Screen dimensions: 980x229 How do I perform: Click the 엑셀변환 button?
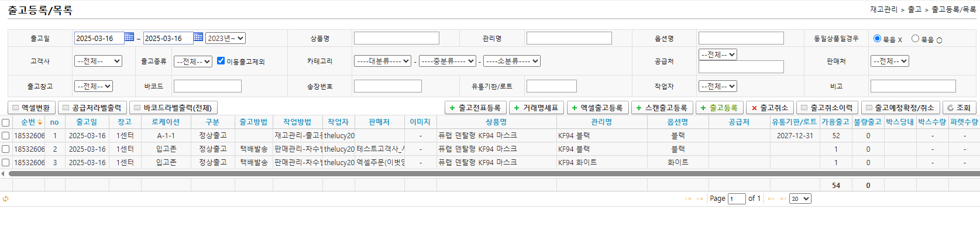click(x=32, y=108)
